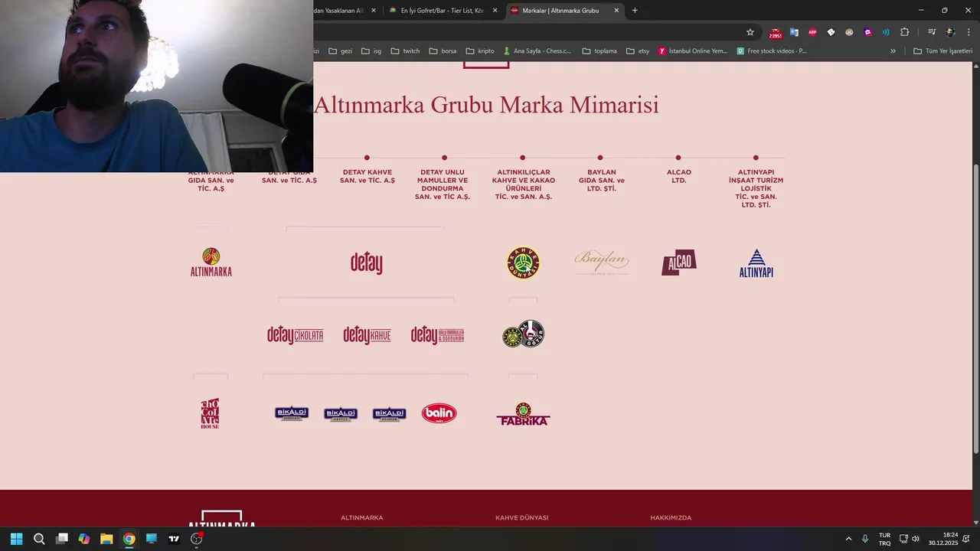Viewport: 980px width, 551px height.
Task: Open the Tüm Yer İşaretleri folder
Action: [942, 51]
